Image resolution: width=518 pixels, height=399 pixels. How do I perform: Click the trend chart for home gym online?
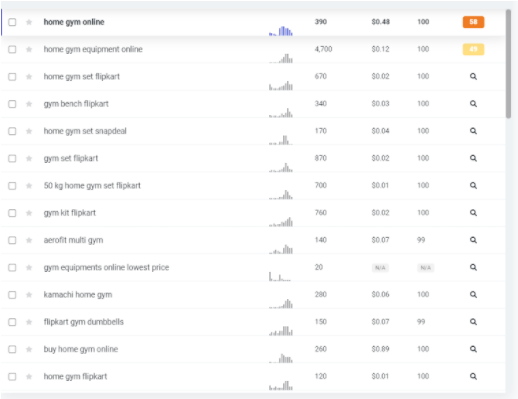[281, 31]
